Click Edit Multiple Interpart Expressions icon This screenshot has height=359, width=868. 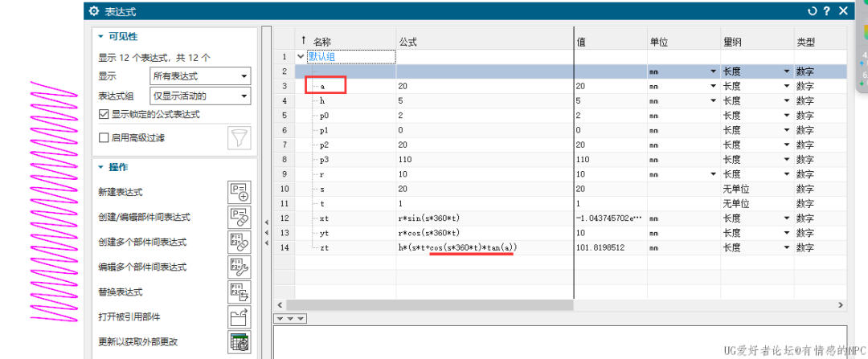240,267
